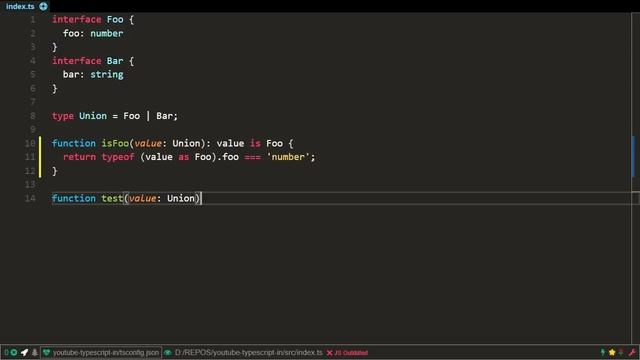Screen dimensions: 640x360
Task: Click the blue marker on the vertical scrollbar
Action: click(633, 156)
